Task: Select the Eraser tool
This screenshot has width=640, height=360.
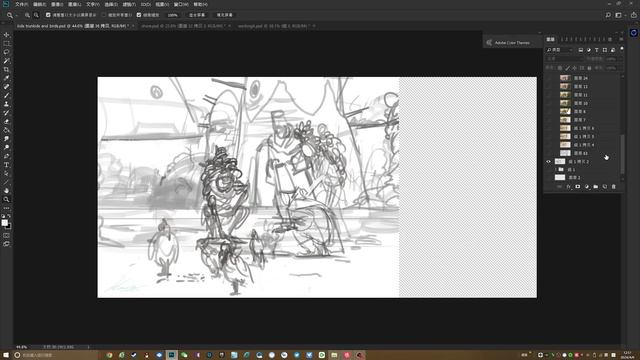Action: [6, 122]
